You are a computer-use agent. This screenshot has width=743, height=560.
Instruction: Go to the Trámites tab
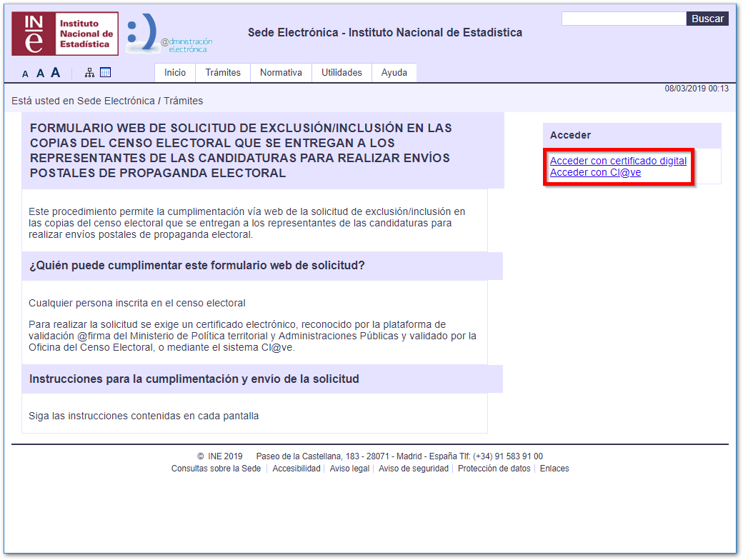(223, 73)
